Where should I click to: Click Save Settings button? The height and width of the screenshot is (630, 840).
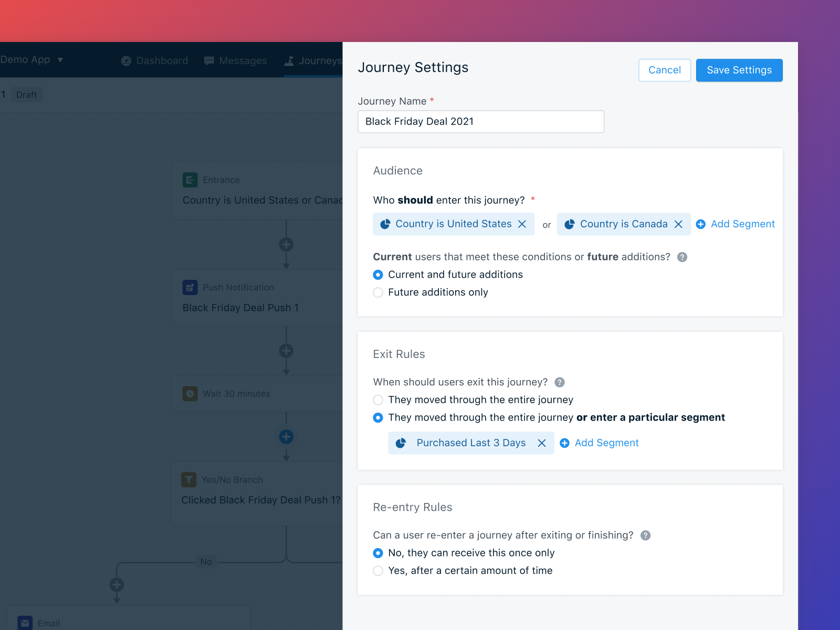pos(739,70)
